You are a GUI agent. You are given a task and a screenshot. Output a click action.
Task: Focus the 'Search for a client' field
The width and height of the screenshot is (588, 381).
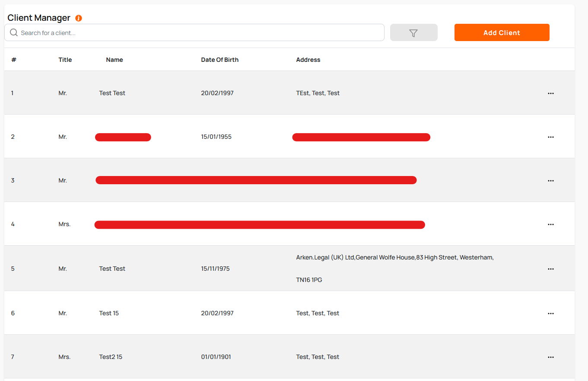tap(199, 33)
